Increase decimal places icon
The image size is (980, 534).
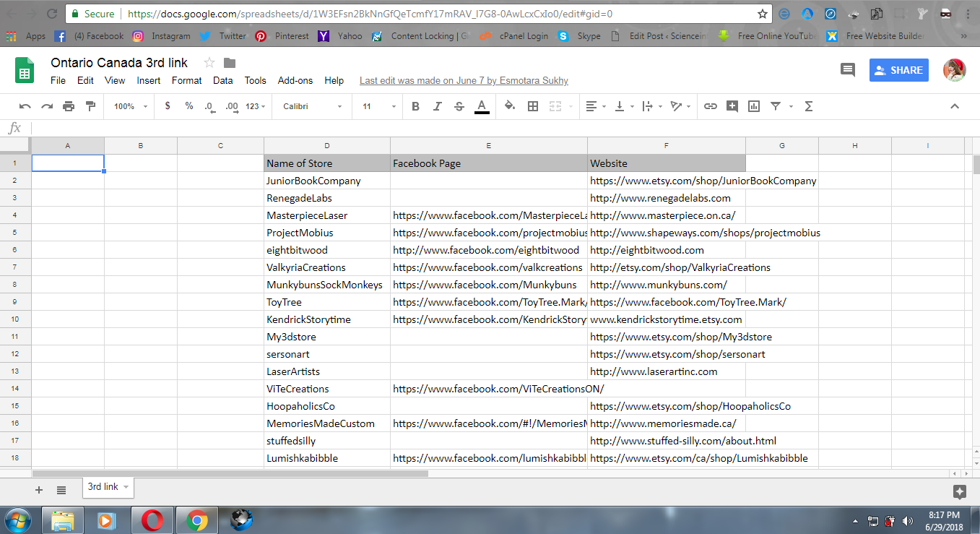click(232, 106)
